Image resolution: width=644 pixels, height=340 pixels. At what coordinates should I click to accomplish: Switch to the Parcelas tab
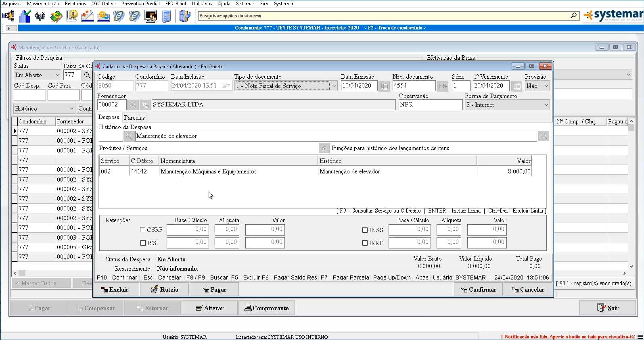point(134,118)
